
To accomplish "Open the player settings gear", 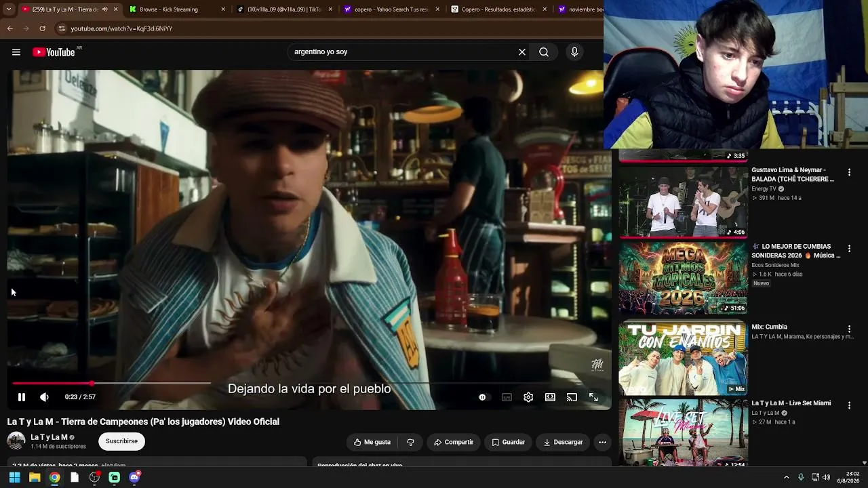I will [x=528, y=397].
